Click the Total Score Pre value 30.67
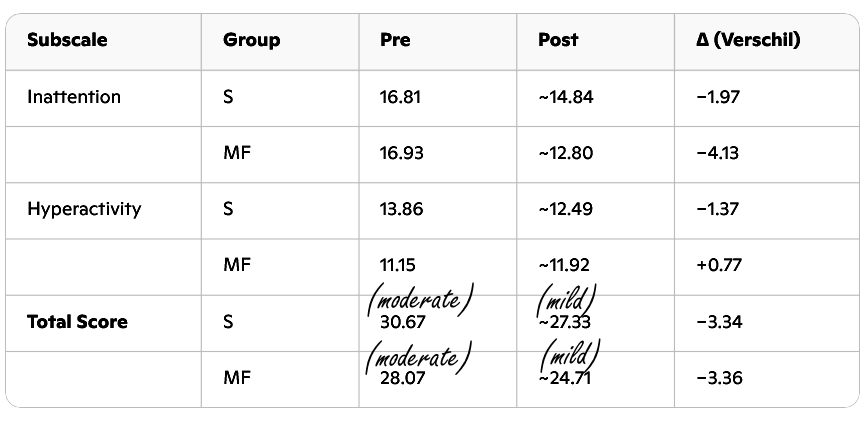 click(402, 325)
